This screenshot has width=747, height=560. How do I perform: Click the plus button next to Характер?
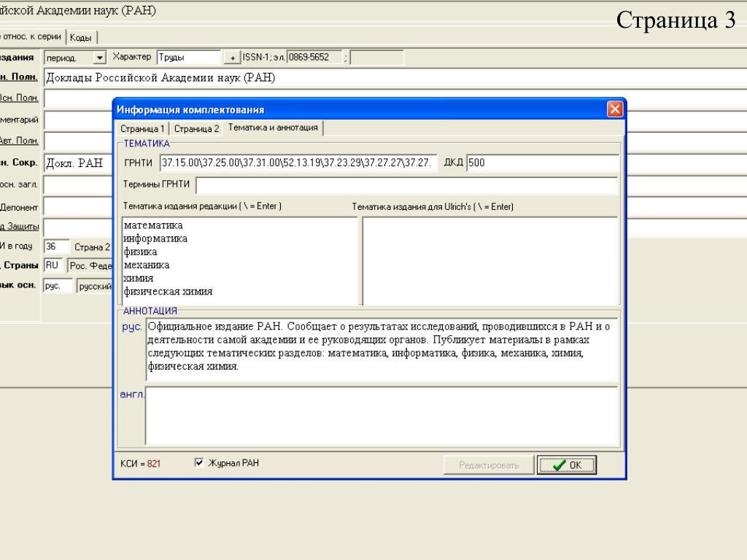tap(232, 58)
